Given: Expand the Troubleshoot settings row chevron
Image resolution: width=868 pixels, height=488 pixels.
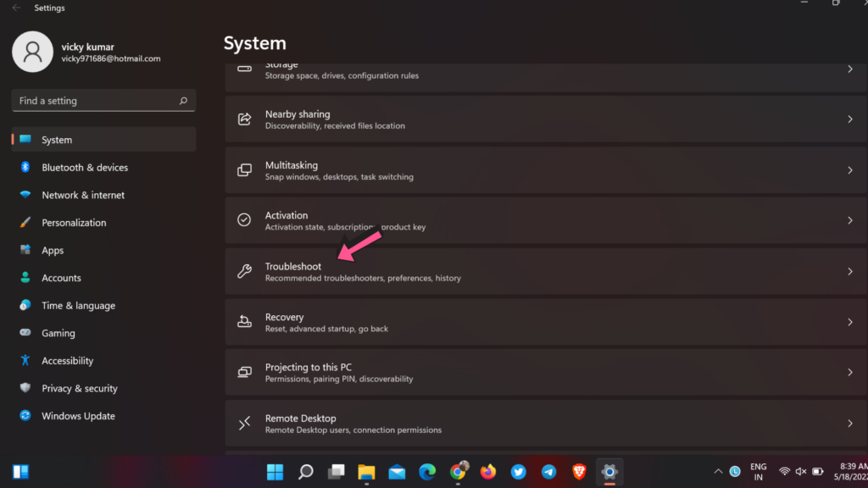Looking at the screenshot, I should [849, 271].
